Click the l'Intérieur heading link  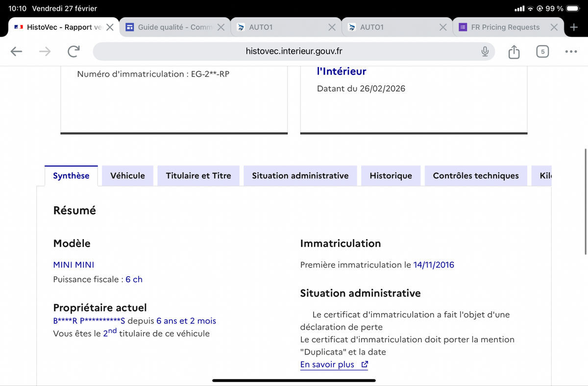tap(342, 71)
